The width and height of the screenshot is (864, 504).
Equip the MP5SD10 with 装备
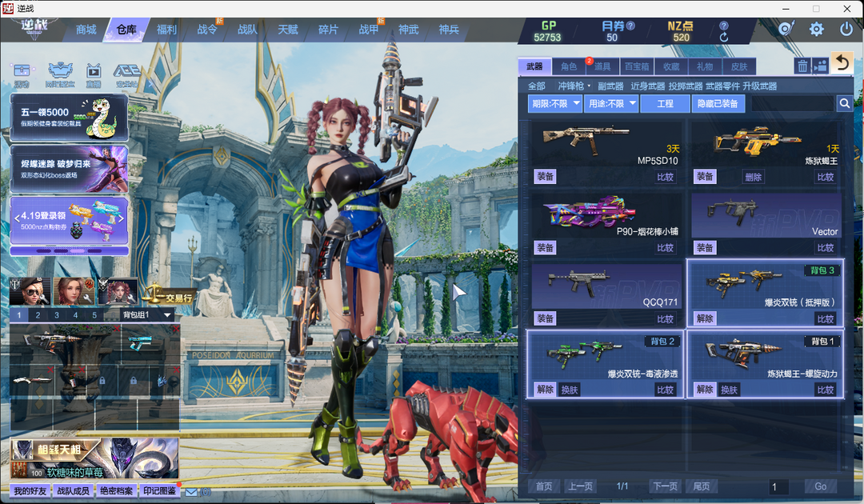coord(545,177)
